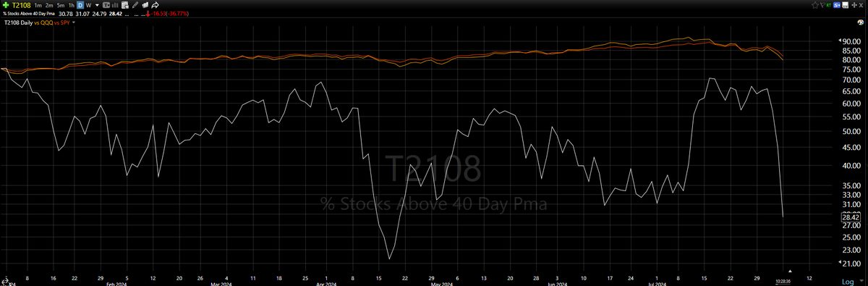Click the add indicator icon
The width and height of the screenshot is (868, 286).
tap(125, 5)
